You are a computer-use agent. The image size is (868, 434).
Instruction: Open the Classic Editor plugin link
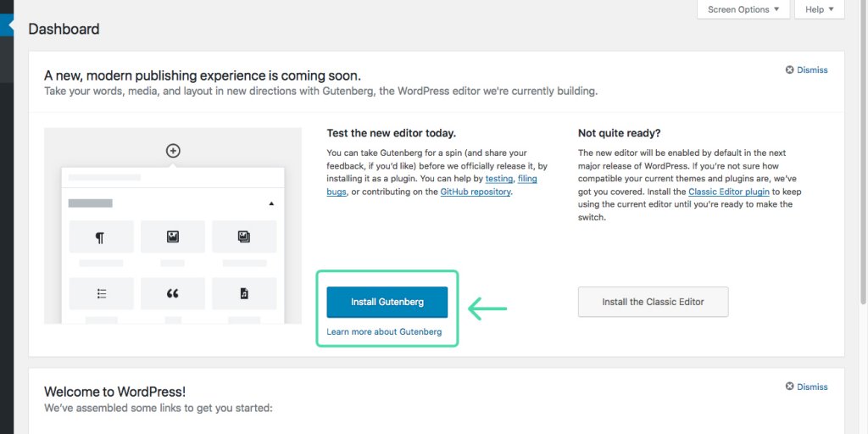(729, 192)
